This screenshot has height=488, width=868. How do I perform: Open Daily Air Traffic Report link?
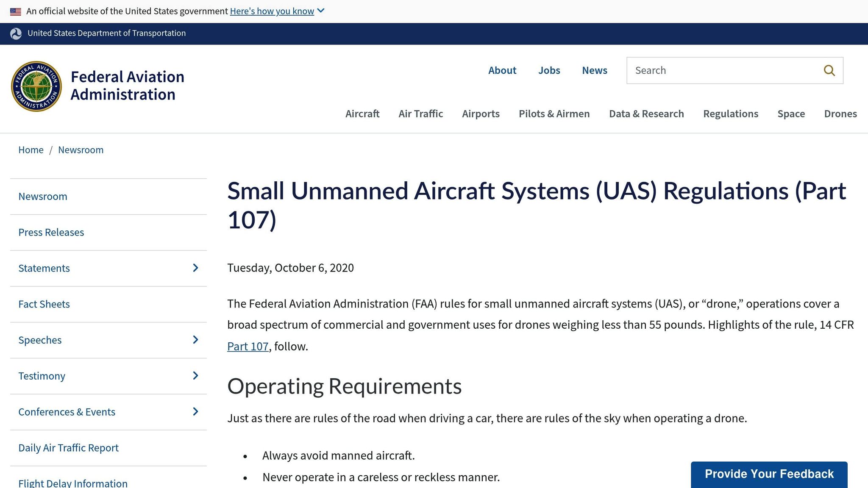point(68,448)
